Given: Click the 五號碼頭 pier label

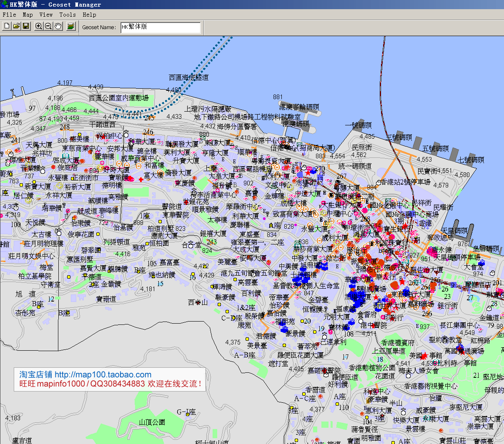Looking at the screenshot, I should (x=435, y=148).
